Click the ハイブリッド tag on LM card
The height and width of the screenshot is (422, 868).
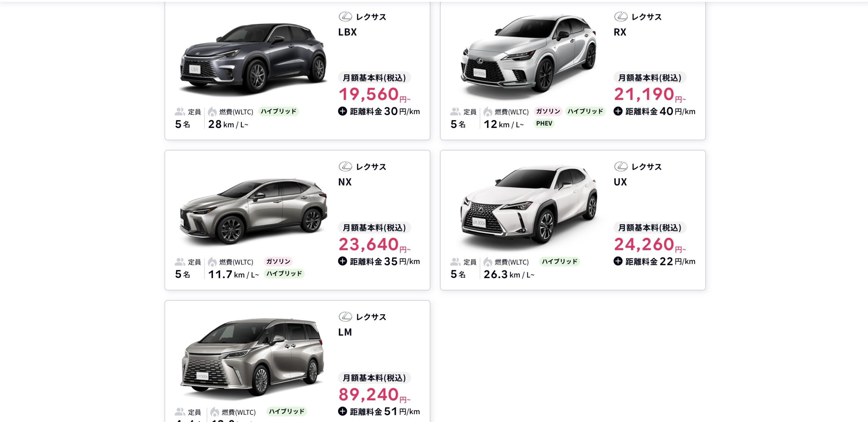[x=287, y=411]
